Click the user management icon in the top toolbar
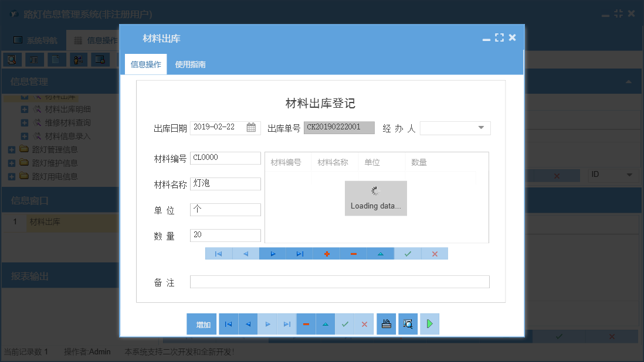This screenshot has width=644, height=362. (79, 59)
